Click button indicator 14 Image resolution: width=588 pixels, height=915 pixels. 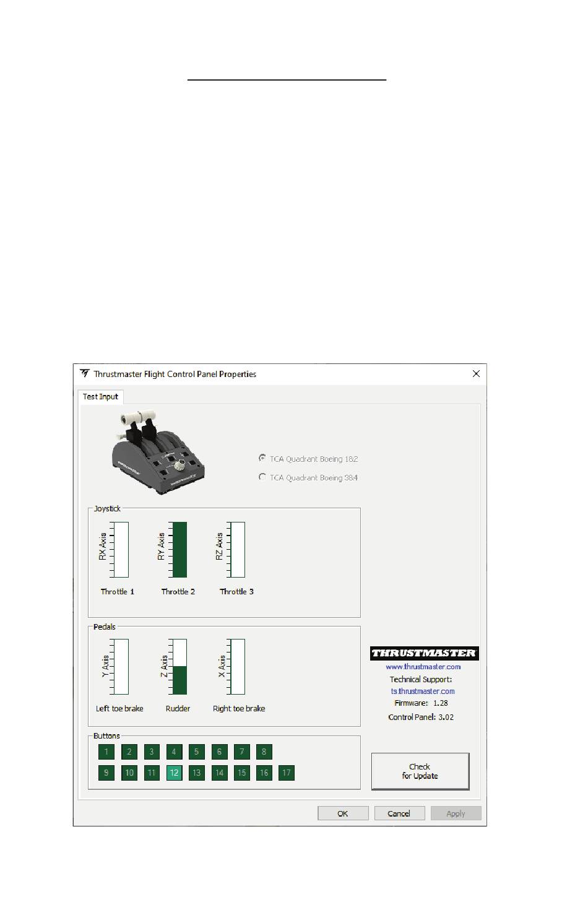pyautogui.click(x=219, y=773)
